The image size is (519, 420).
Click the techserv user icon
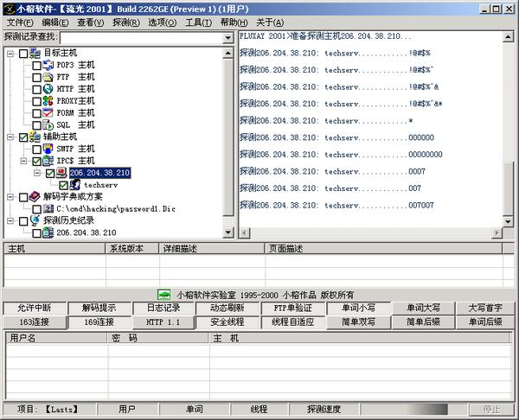coord(74,185)
